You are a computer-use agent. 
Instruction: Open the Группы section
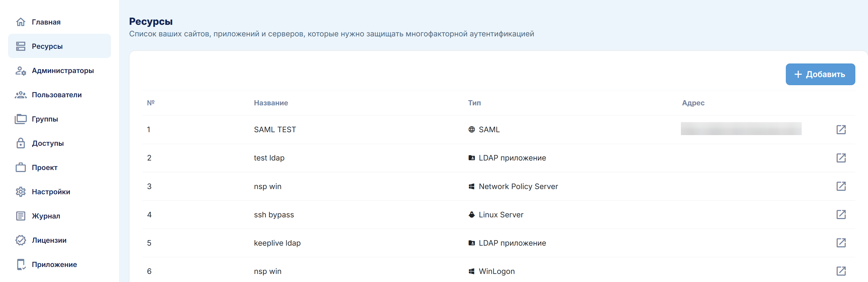[x=45, y=119]
